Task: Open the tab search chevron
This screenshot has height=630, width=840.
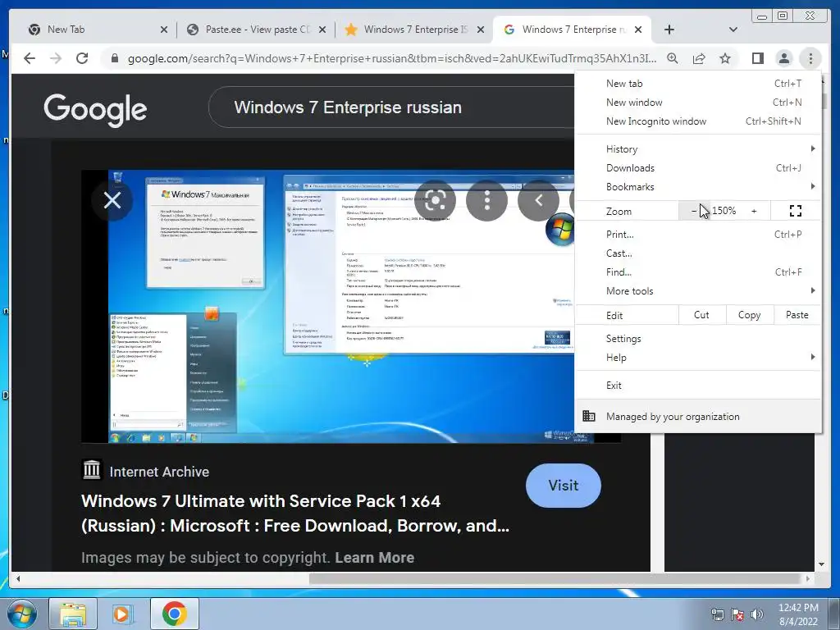Action: coord(733,30)
